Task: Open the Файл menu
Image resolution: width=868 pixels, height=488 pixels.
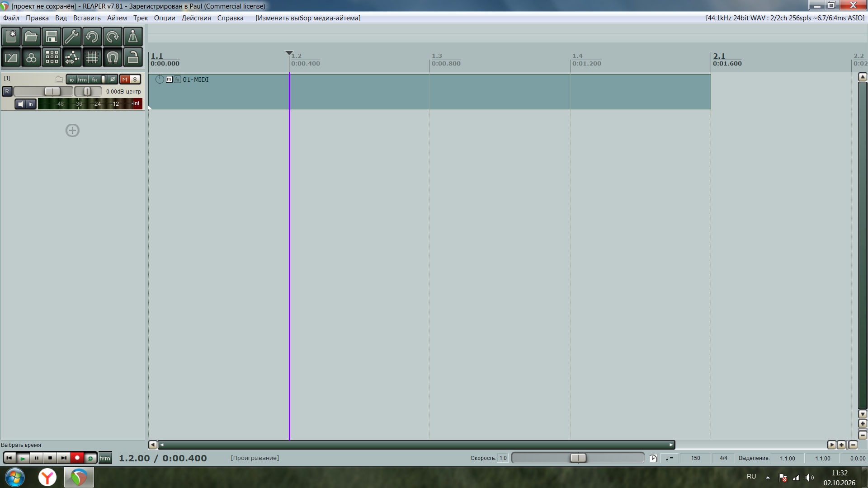Action: click(x=11, y=18)
